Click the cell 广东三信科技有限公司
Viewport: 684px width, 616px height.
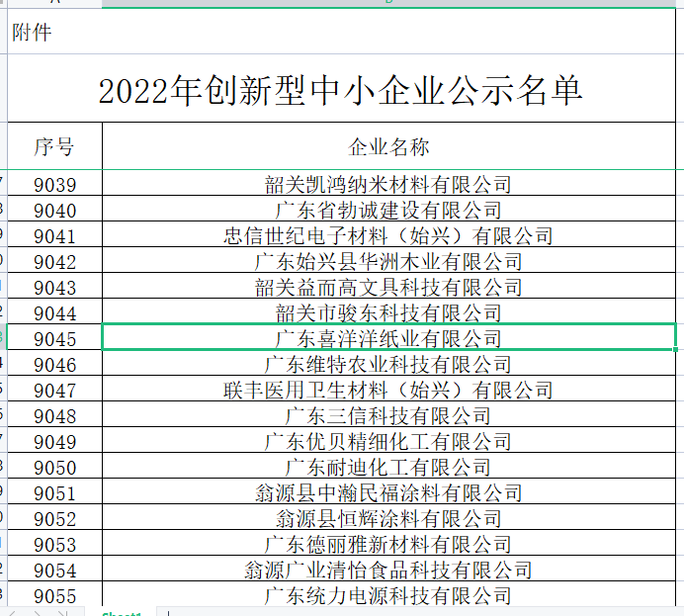(388, 415)
